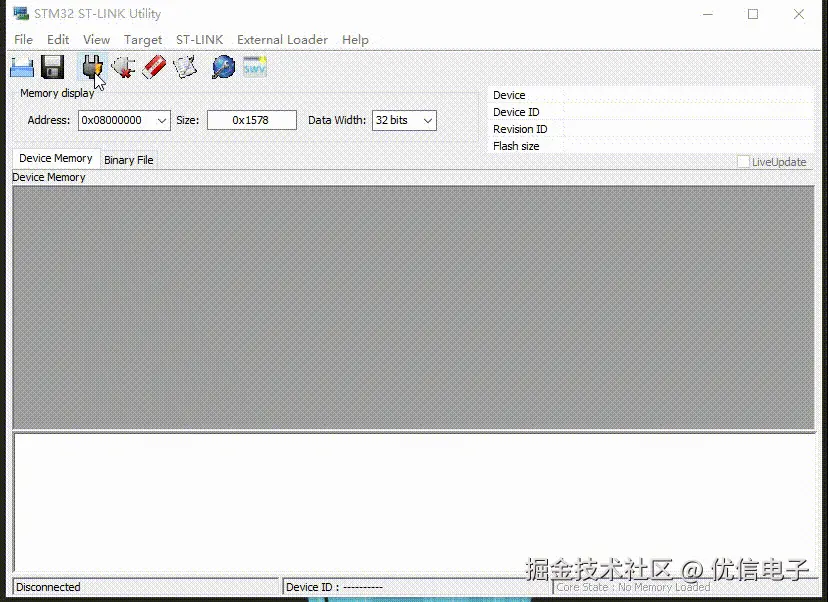Open the View menu
This screenshot has width=828, height=602.
(96, 40)
